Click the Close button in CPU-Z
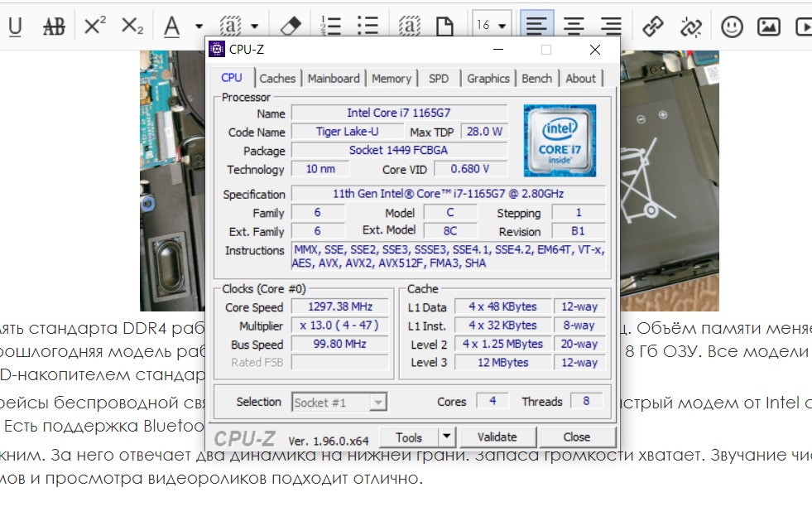Screen dimensions: 812x526 577,437
